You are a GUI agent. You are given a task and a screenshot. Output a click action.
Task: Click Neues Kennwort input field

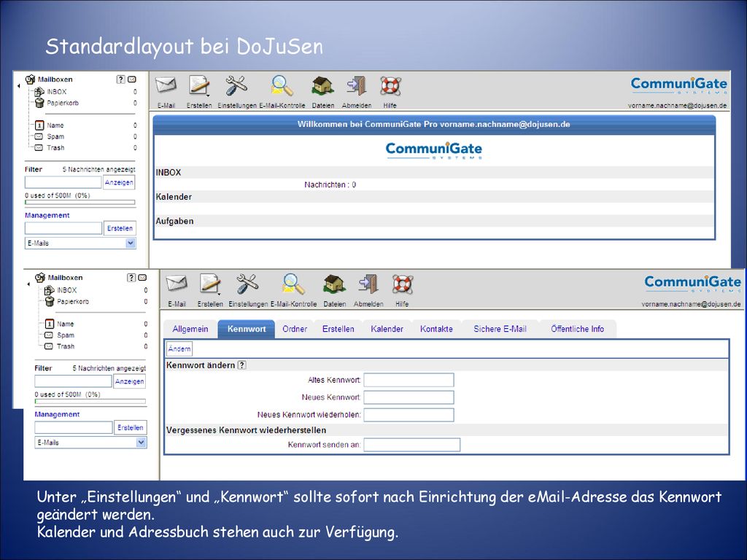tap(409, 397)
